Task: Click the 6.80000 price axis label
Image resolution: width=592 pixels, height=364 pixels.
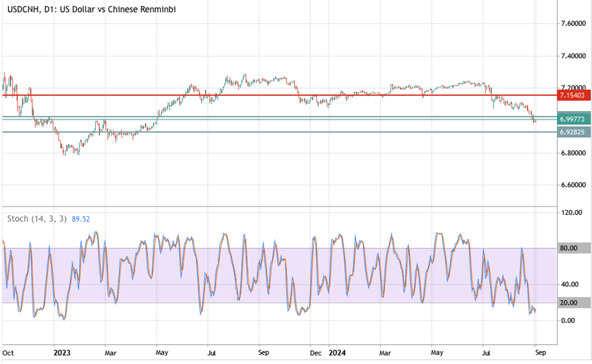Action: 573,153
